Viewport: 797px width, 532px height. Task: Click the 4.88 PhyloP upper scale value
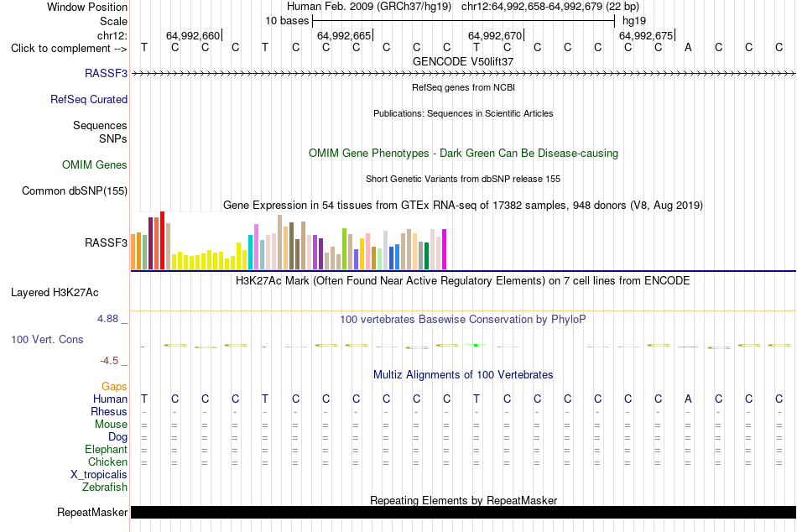(x=107, y=319)
